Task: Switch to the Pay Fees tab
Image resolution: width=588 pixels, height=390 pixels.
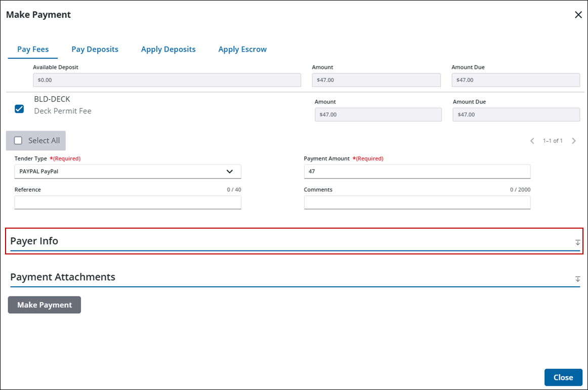Action: [33, 49]
